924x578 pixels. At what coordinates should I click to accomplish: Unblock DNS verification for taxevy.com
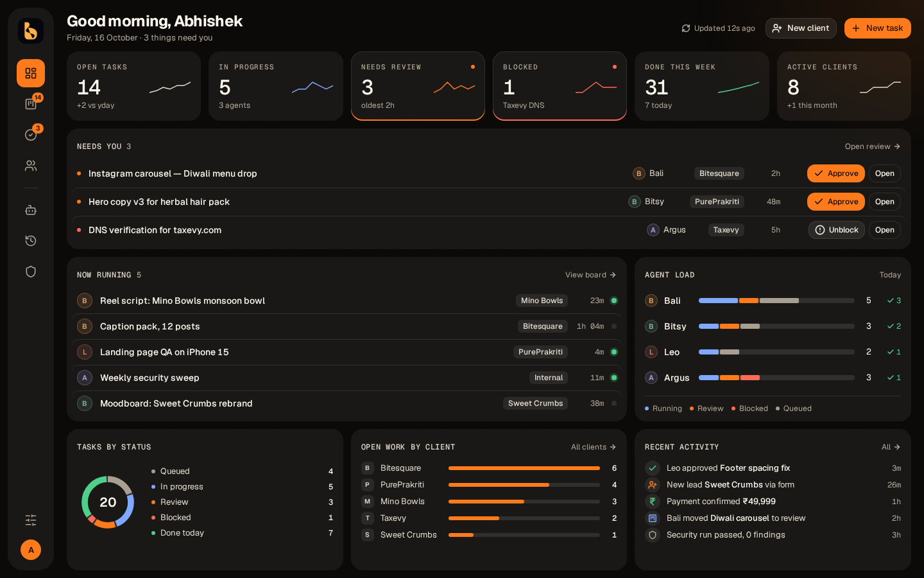pyautogui.click(x=836, y=230)
